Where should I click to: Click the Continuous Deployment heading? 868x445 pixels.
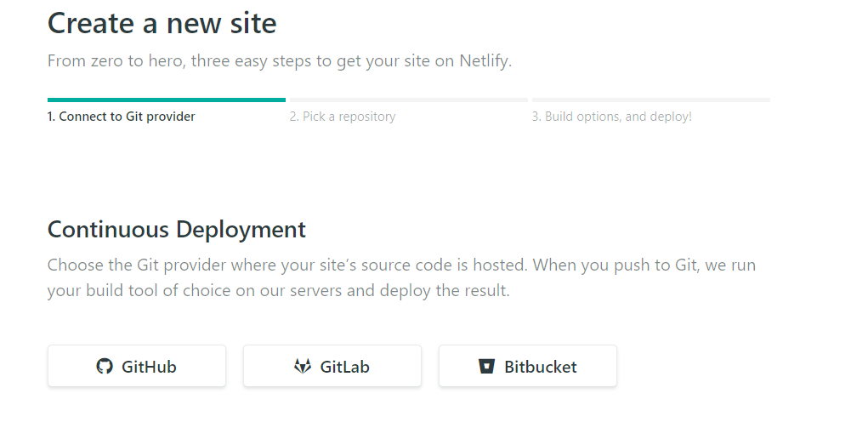(177, 230)
